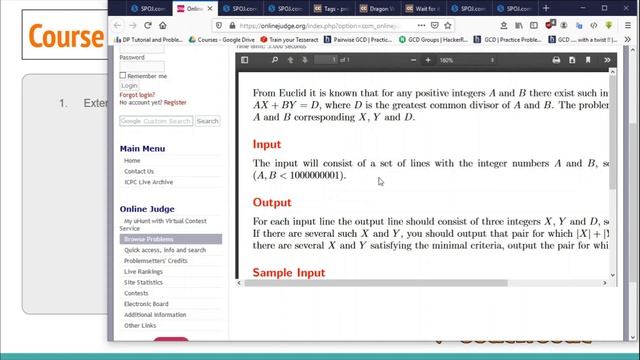Open the Register link
This screenshot has width=640, height=360.
click(x=175, y=102)
